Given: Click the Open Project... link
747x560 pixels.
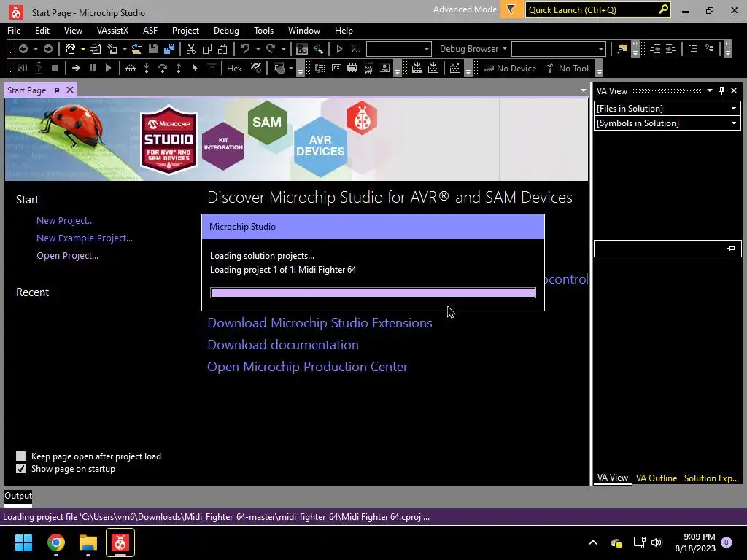Looking at the screenshot, I should point(67,256).
